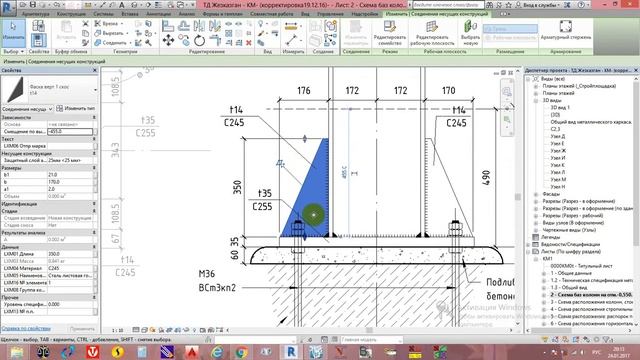Open AutoCAD red A icon in taskbar

[192, 351]
